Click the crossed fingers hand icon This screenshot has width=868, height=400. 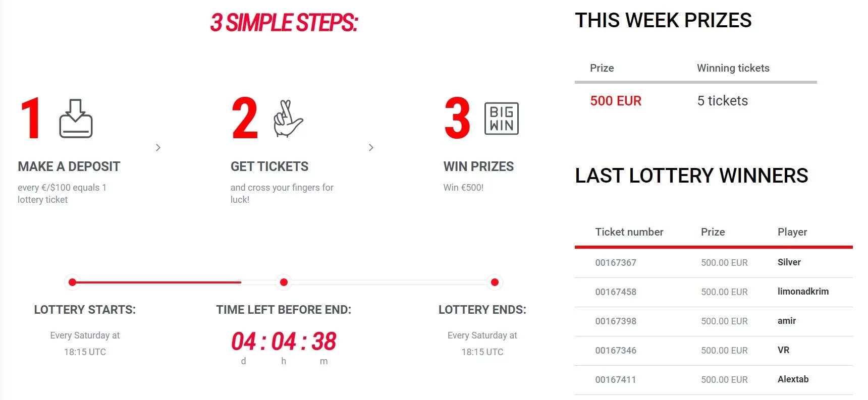pos(288,119)
